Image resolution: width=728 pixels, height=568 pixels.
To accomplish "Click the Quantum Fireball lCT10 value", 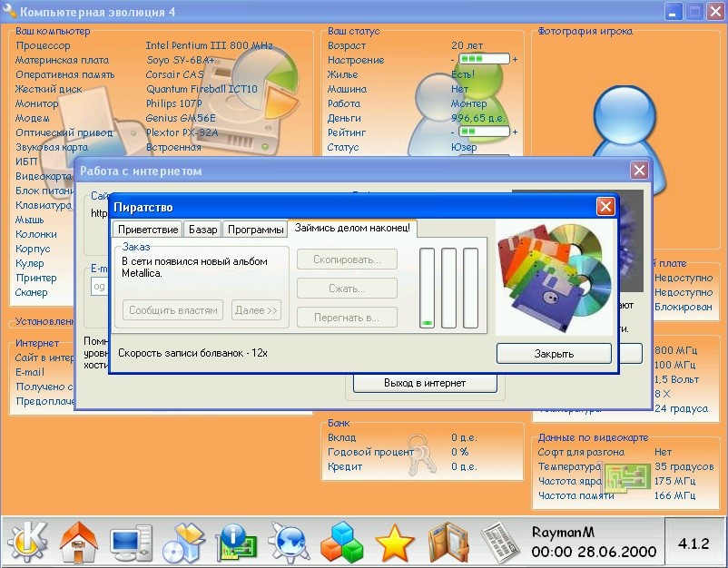I will click(x=202, y=89).
